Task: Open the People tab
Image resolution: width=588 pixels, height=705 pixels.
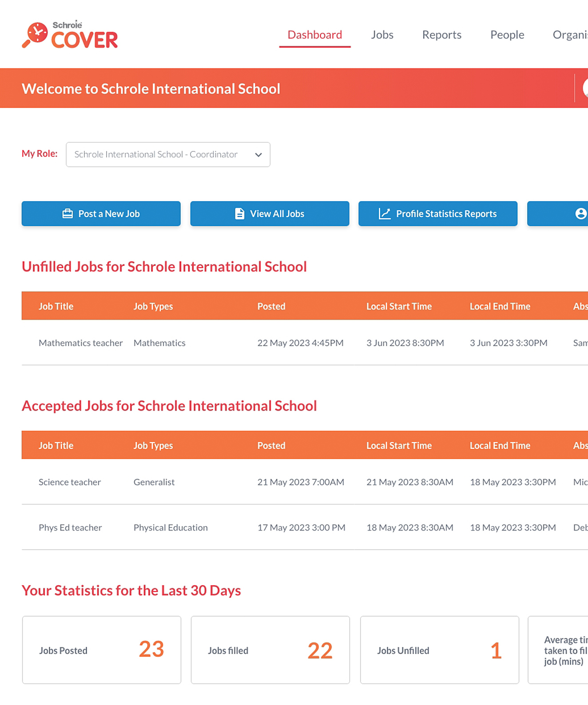Action: click(507, 35)
